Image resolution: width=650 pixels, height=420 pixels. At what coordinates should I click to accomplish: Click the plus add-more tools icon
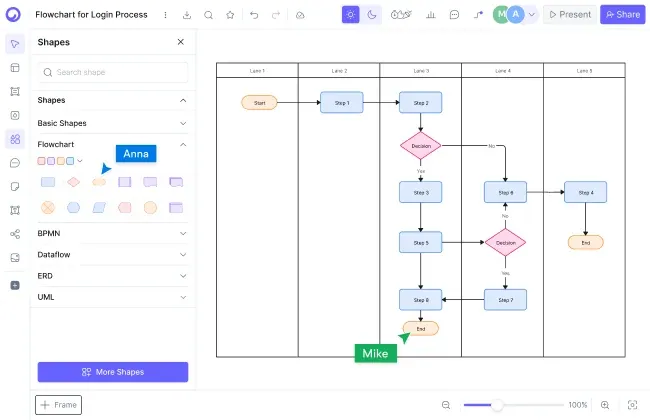(x=15, y=285)
